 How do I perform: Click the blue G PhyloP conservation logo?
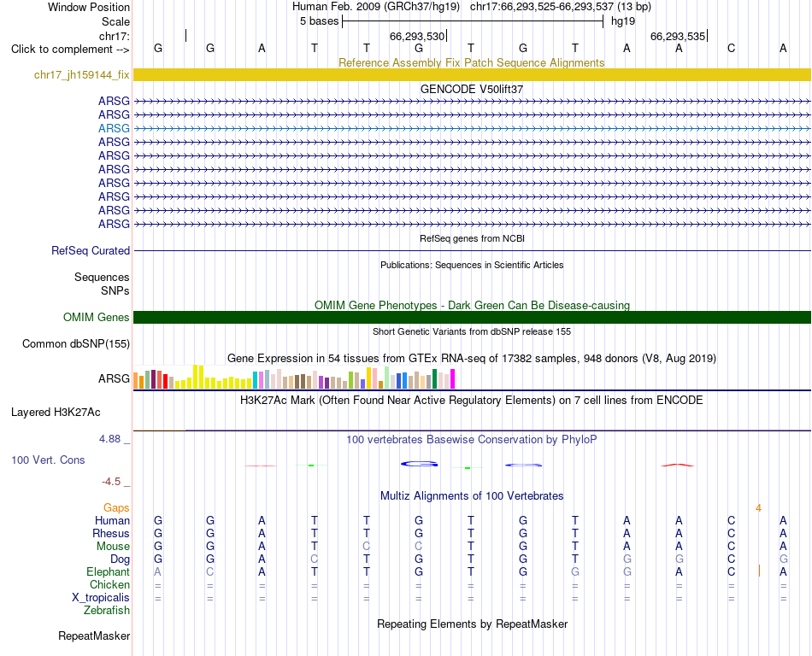[x=419, y=464]
